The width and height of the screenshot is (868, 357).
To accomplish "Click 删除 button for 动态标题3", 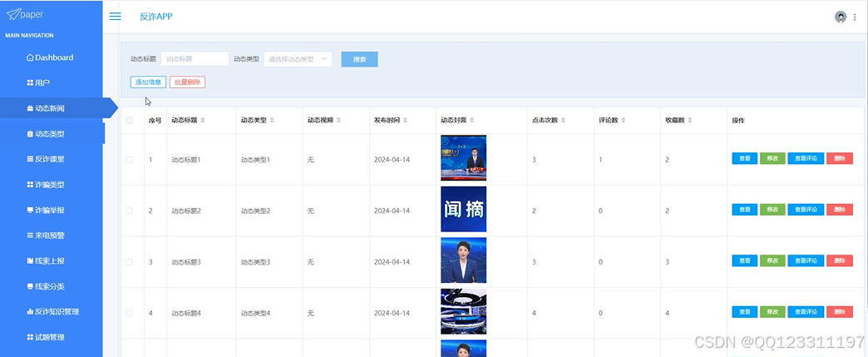I will tap(840, 260).
